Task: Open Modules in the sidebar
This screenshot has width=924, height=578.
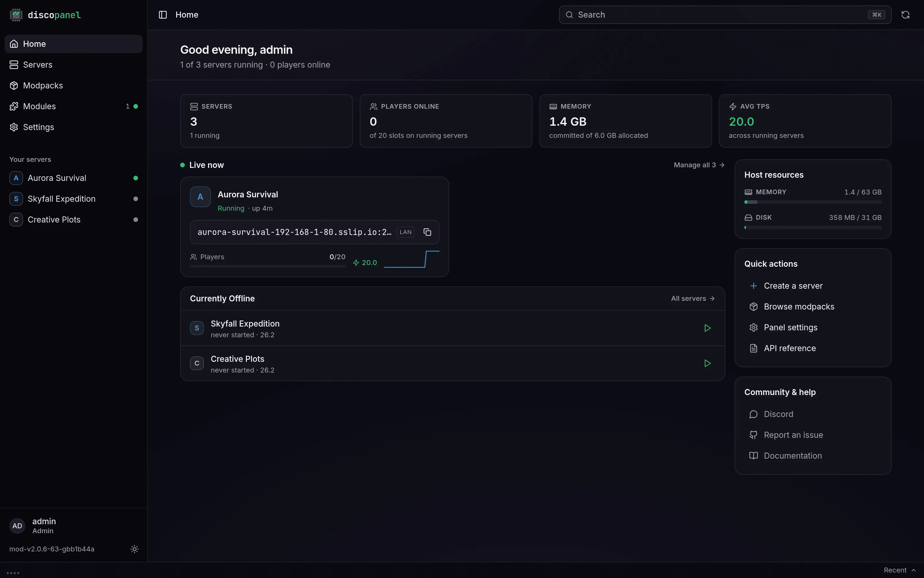Action: 73,106
